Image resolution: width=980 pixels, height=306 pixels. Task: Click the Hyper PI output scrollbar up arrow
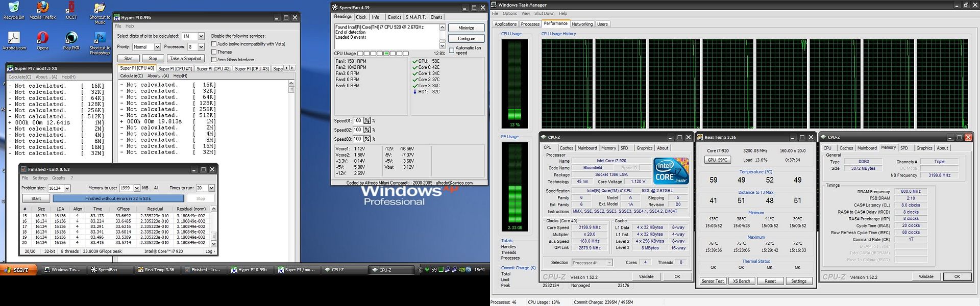pos(291,83)
